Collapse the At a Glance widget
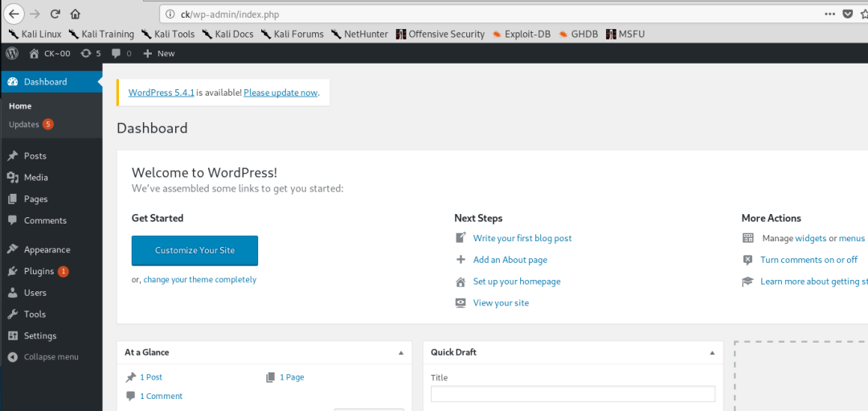This screenshot has height=411, width=868. pyautogui.click(x=401, y=352)
